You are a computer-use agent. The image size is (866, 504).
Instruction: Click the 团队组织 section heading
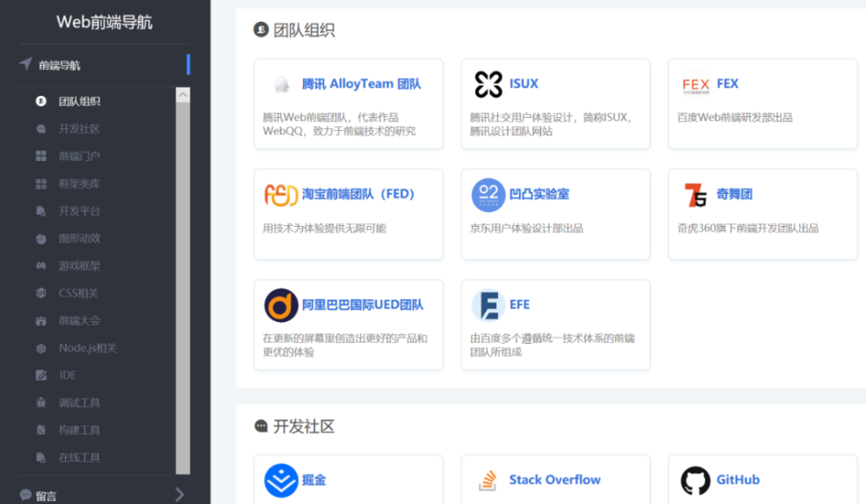click(x=304, y=29)
